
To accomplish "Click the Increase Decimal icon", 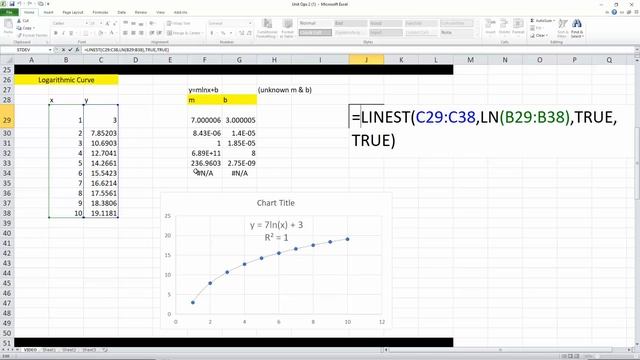I will [x=241, y=33].
